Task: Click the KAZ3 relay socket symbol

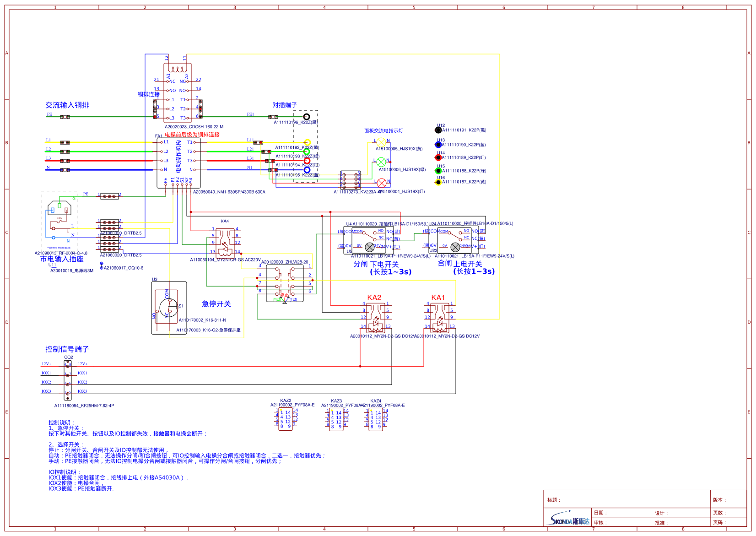Action: 336,419
